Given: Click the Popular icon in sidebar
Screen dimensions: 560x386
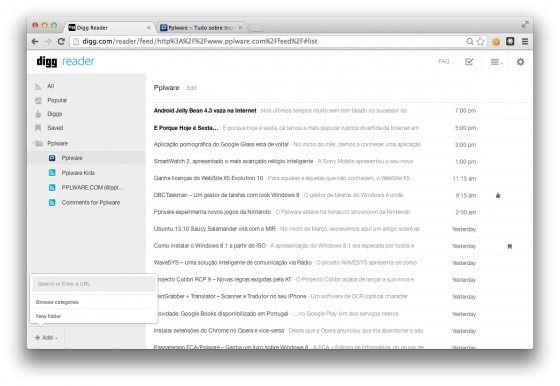Looking at the screenshot, I should click(38, 101).
